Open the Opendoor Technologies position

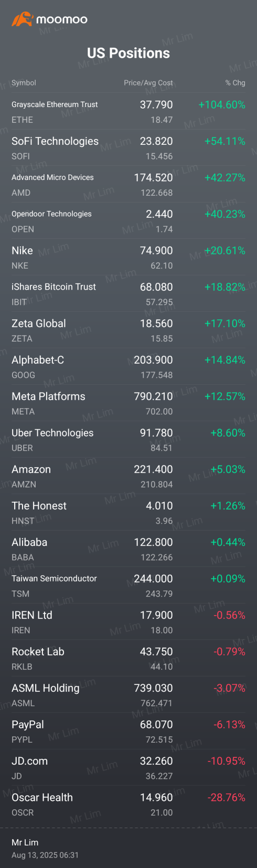(128, 221)
